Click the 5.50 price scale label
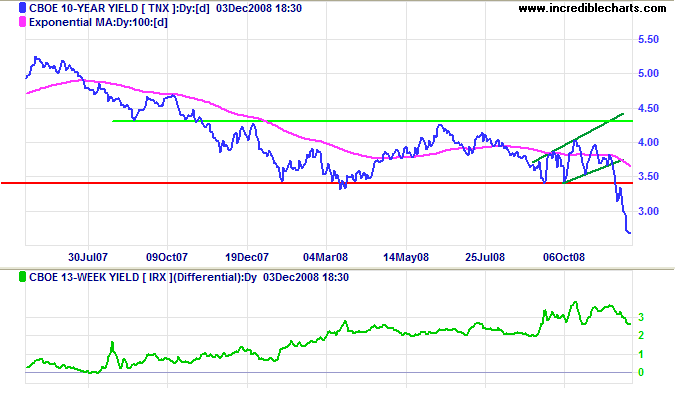The width and height of the screenshot is (675, 395). (x=648, y=39)
